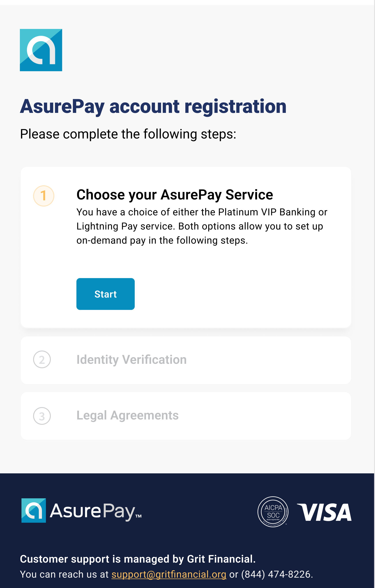This screenshot has height=588, width=375.
Task: Click the step 1 number circle
Action: 44,196
